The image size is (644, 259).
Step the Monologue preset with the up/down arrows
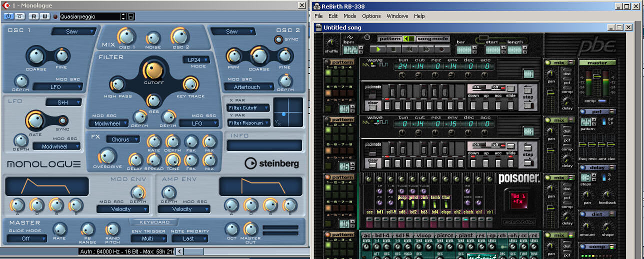pyautogui.click(x=123, y=16)
